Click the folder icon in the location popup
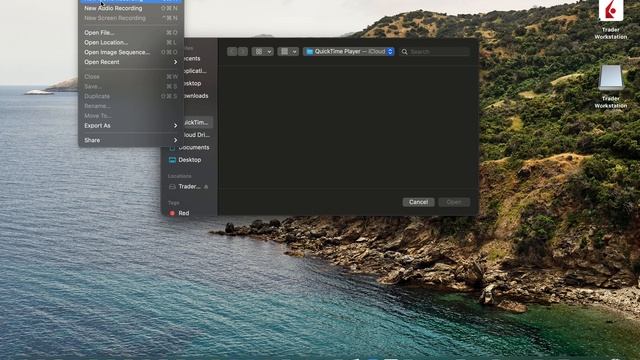 pyautogui.click(x=310, y=52)
